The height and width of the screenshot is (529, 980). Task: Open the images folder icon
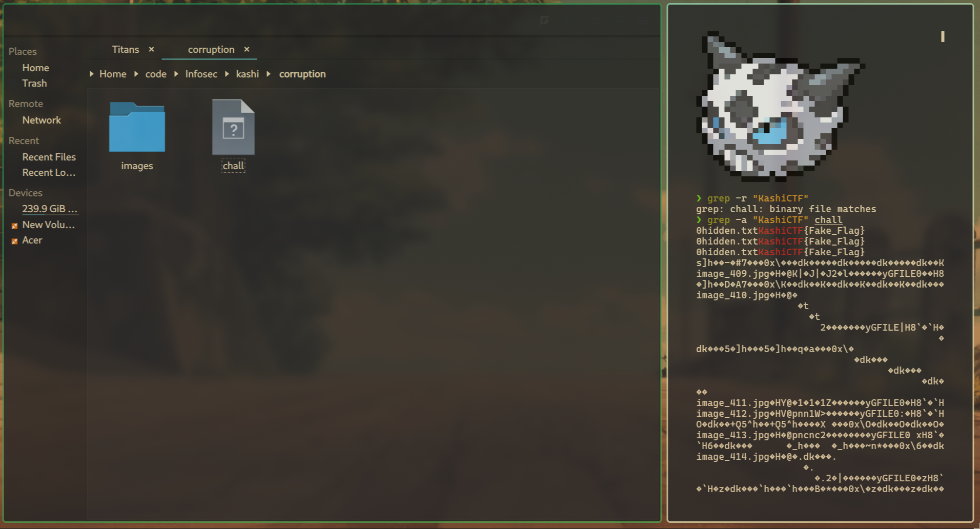point(137,127)
